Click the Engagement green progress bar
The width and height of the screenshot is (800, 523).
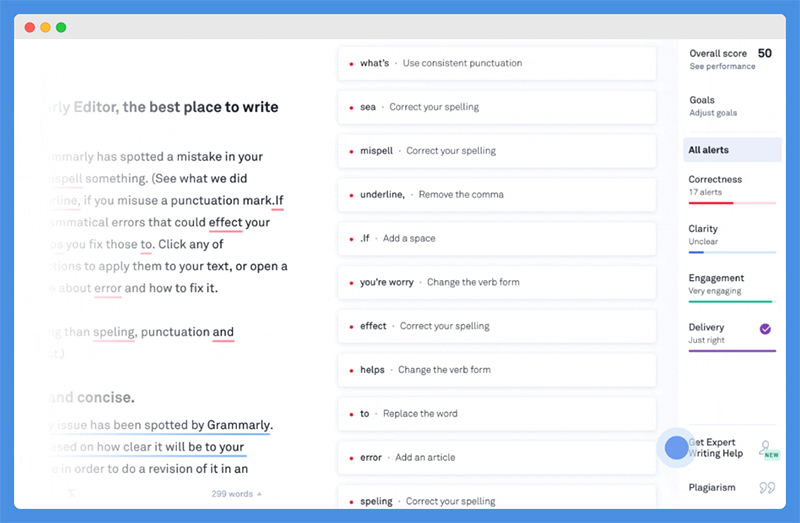[732, 302]
